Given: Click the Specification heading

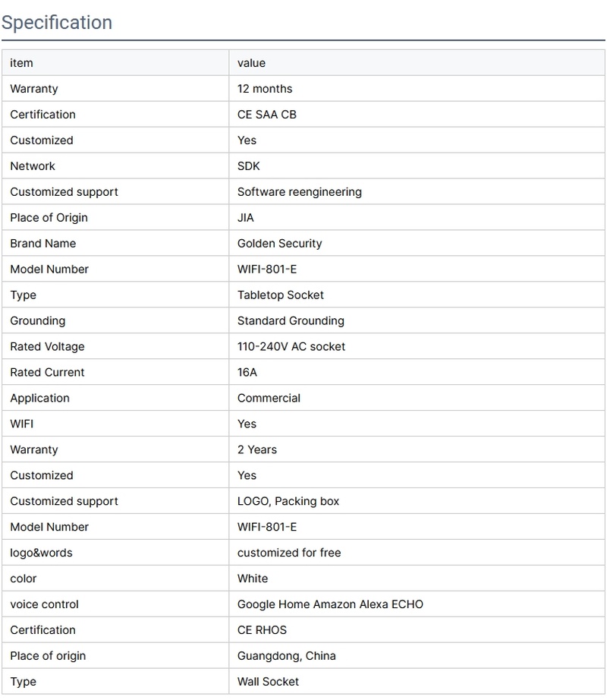Looking at the screenshot, I should (x=57, y=22).
